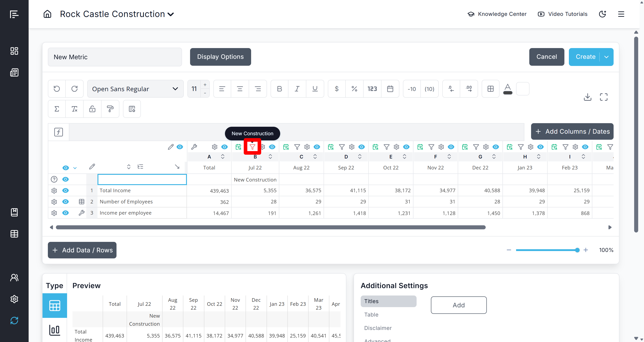The height and width of the screenshot is (342, 644).
Task: Click the clear formatting Tx icon
Action: (74, 109)
